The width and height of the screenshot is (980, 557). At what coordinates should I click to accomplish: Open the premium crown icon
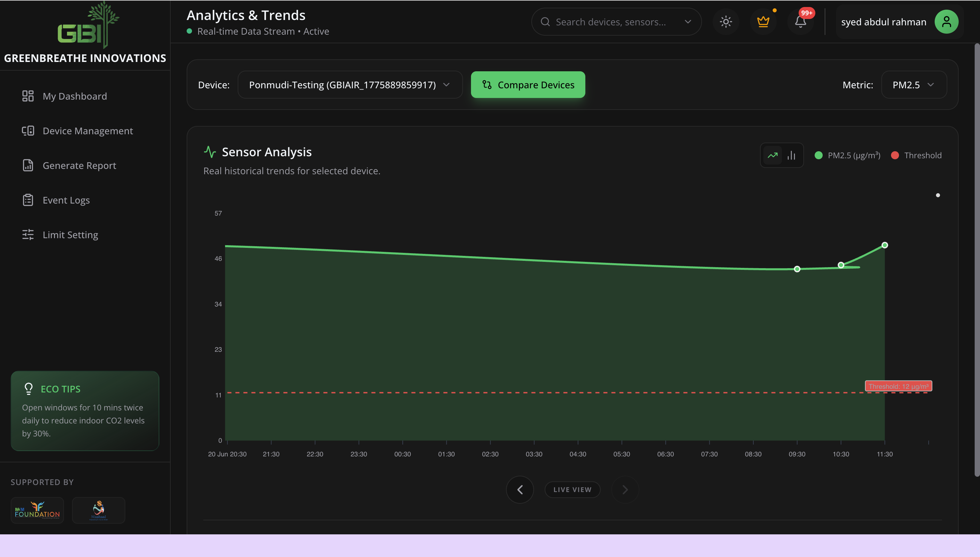(x=763, y=22)
